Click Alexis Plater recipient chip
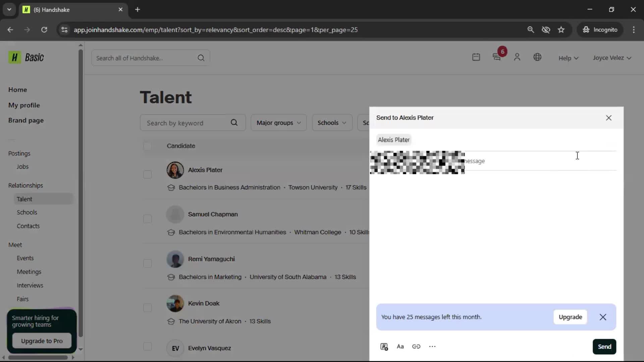Screen dimensions: 644x362 point(394,140)
